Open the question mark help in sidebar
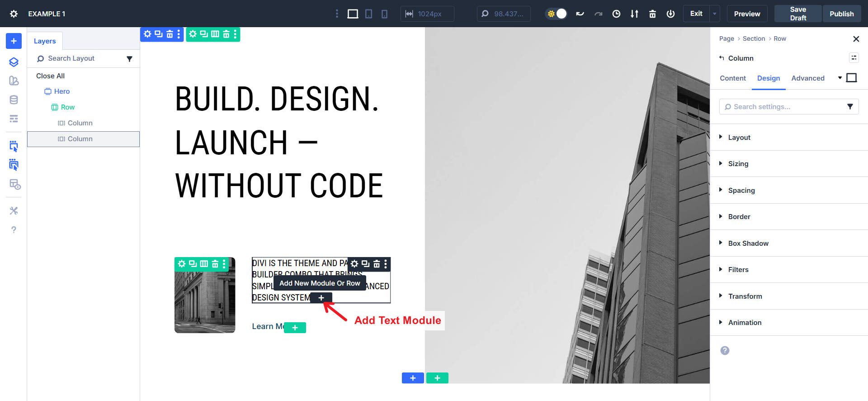The width and height of the screenshot is (868, 401). point(14,230)
